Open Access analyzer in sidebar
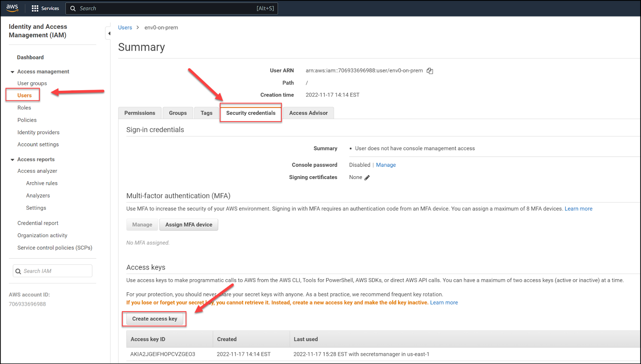This screenshot has width=641, height=364. 37,171
